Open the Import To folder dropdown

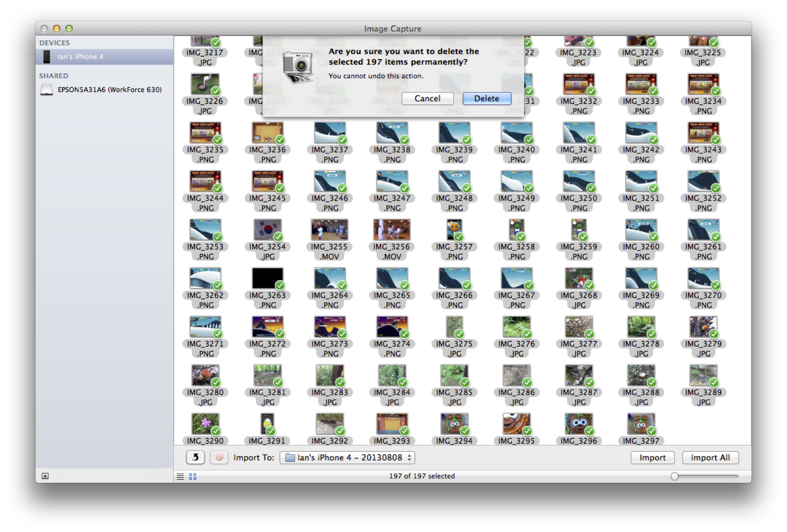[x=347, y=458]
